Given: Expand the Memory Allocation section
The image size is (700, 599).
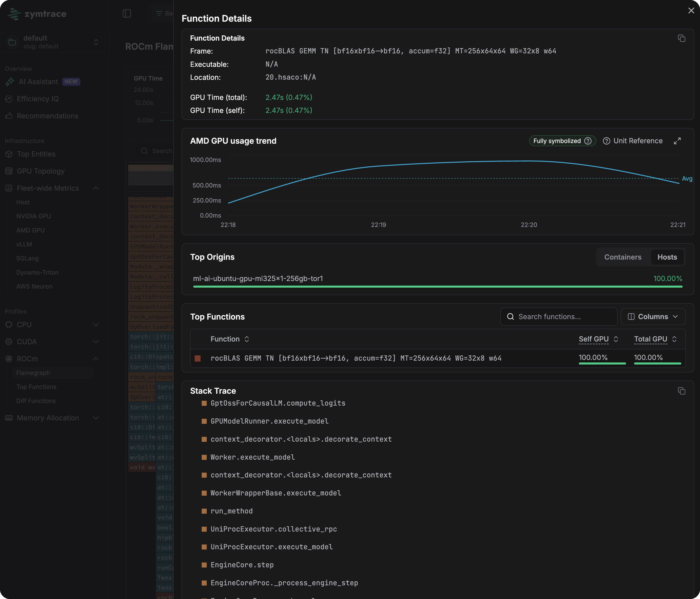Looking at the screenshot, I should 96,418.
